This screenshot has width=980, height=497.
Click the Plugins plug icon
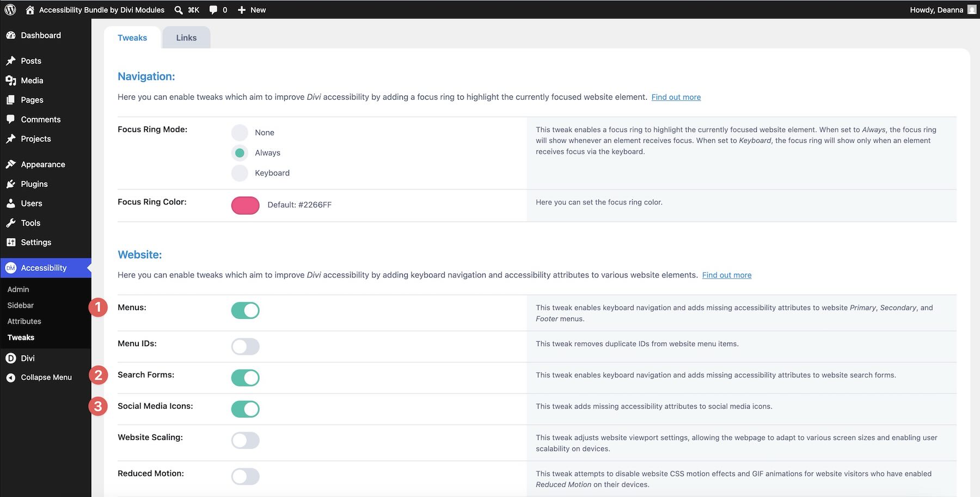pyautogui.click(x=11, y=184)
